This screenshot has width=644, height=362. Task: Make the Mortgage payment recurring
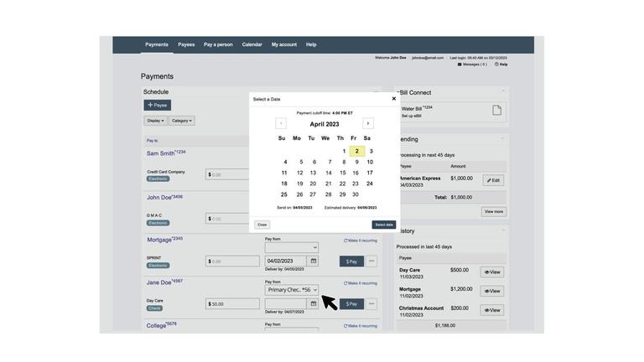coord(361,240)
